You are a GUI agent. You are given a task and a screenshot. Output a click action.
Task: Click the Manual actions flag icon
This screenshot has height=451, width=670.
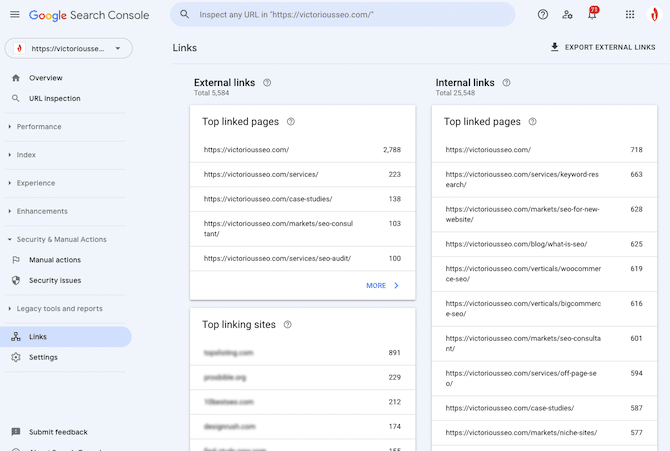tap(16, 260)
